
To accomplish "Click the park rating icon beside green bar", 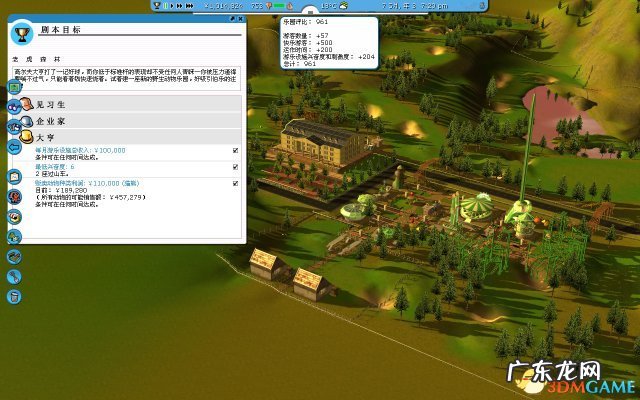I will coord(269,6).
